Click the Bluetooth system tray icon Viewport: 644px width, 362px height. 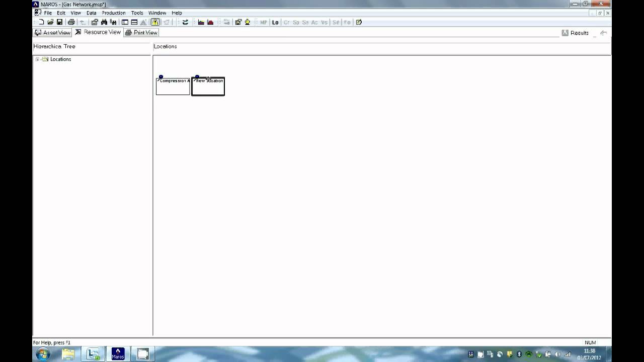click(x=519, y=354)
